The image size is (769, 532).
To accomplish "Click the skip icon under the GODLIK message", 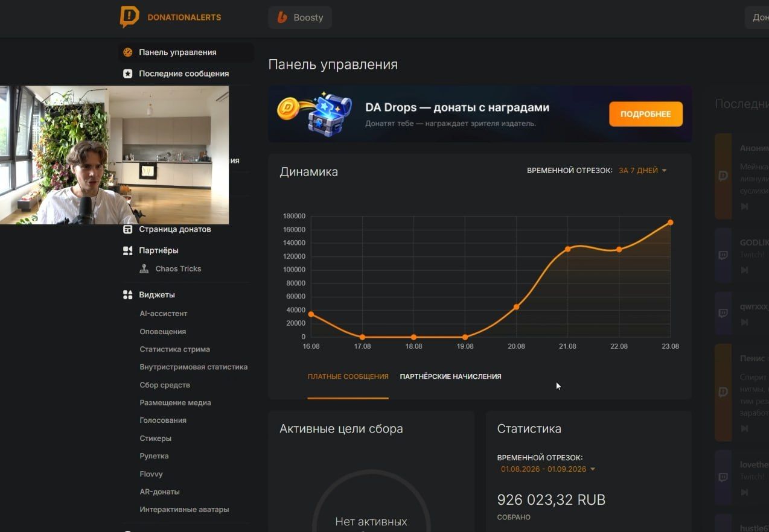I will tap(744, 270).
